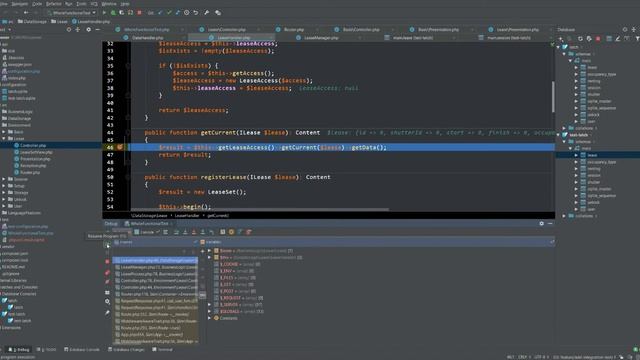This screenshot has width=640, height=360.
Task: Click the VCS update project arrow icon
Action: tap(160, 13)
